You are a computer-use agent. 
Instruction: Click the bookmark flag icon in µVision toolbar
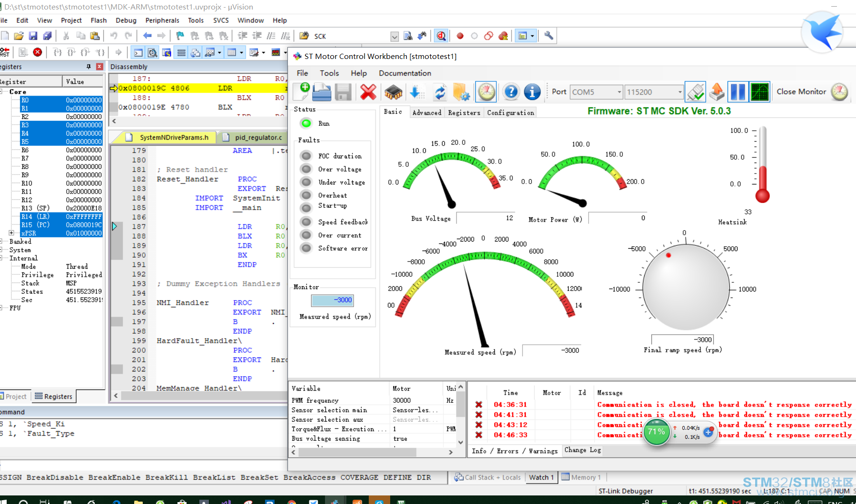tap(180, 36)
